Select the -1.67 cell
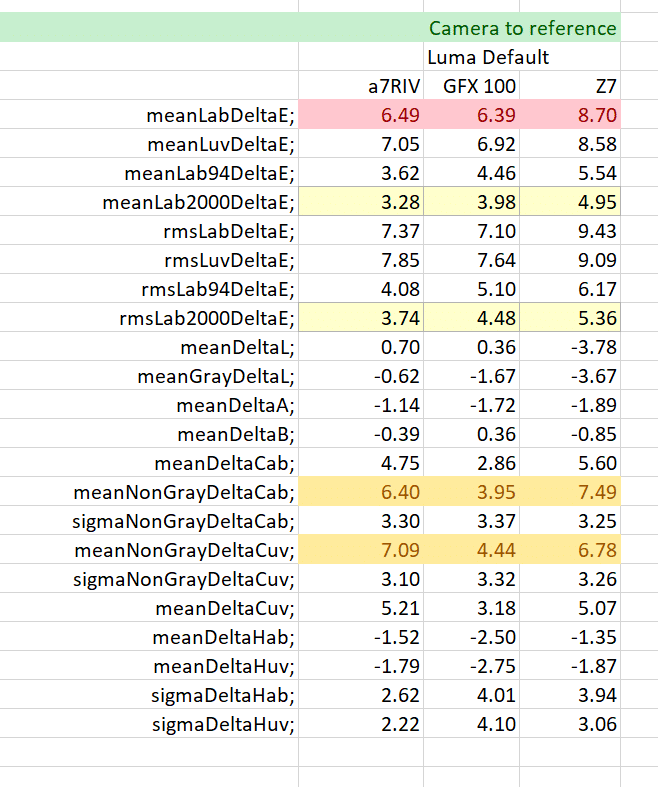 (x=472, y=376)
